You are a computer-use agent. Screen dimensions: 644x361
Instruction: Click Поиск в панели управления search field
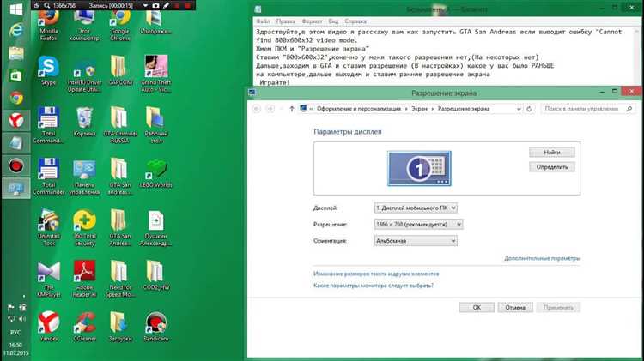coord(587,109)
